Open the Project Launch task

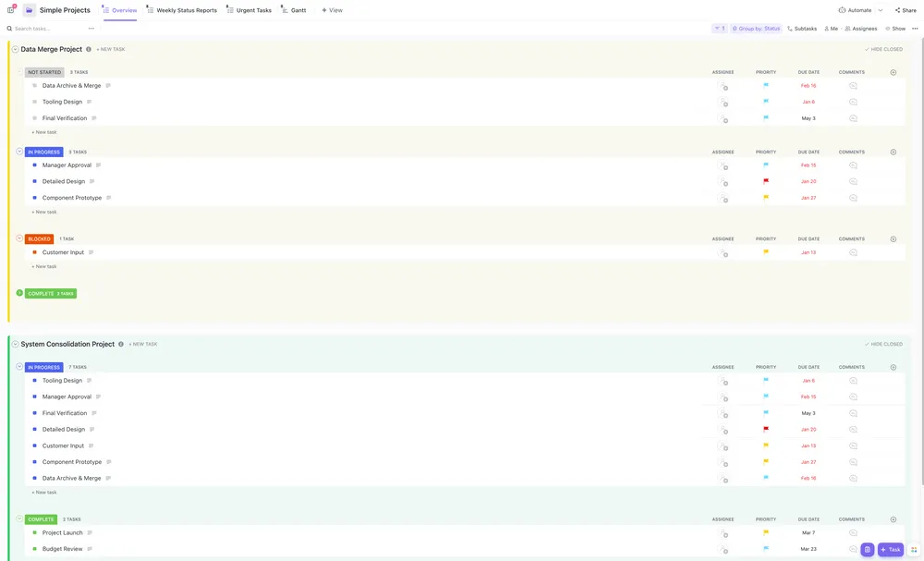pyautogui.click(x=63, y=532)
